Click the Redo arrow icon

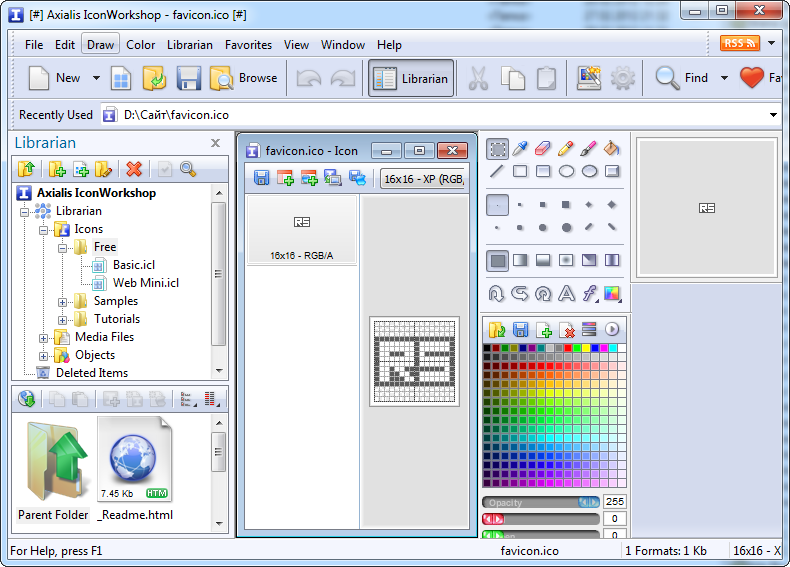pyautogui.click(x=343, y=79)
